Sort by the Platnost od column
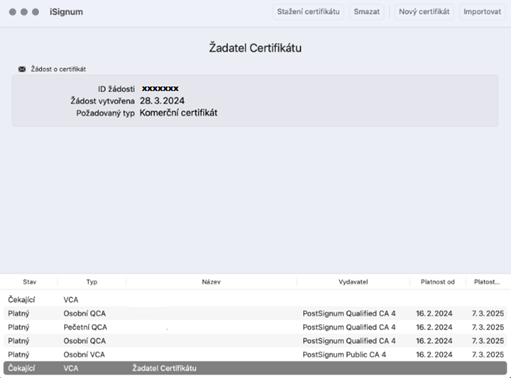Image resolution: width=511 pixels, height=379 pixels. pos(437,282)
